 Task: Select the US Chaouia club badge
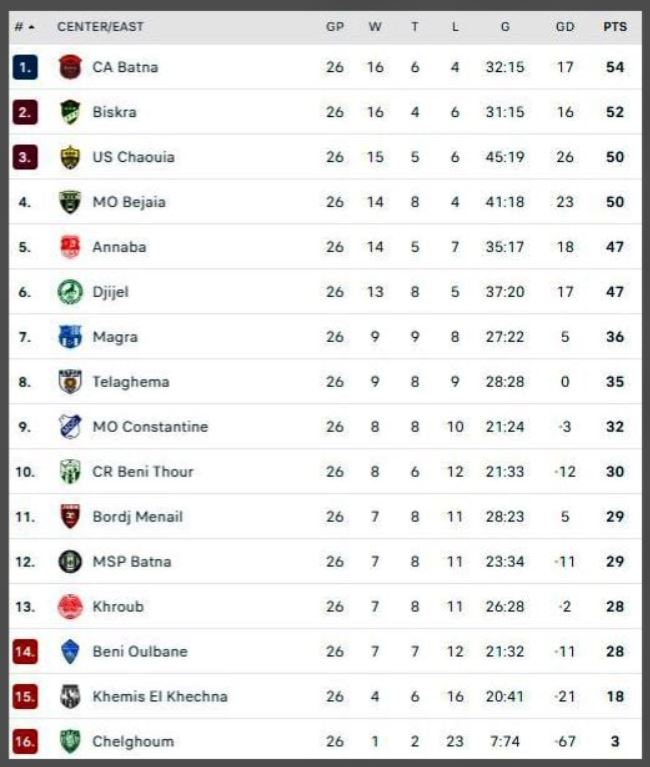pos(70,157)
